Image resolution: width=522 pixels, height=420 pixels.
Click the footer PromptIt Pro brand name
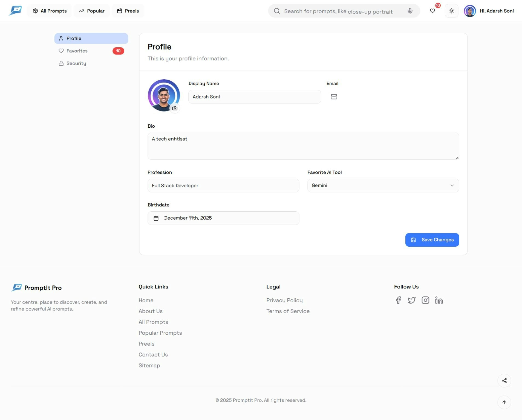click(x=43, y=288)
